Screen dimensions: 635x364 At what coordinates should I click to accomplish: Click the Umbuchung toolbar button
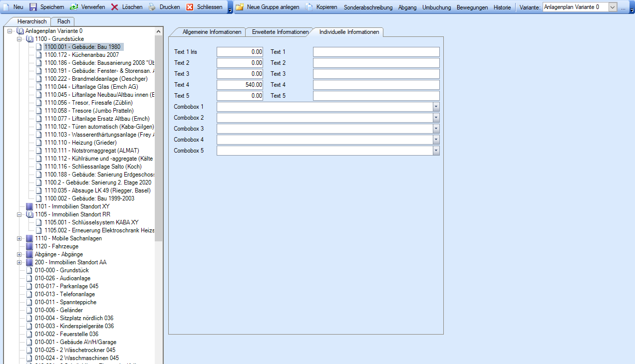pyautogui.click(x=436, y=7)
